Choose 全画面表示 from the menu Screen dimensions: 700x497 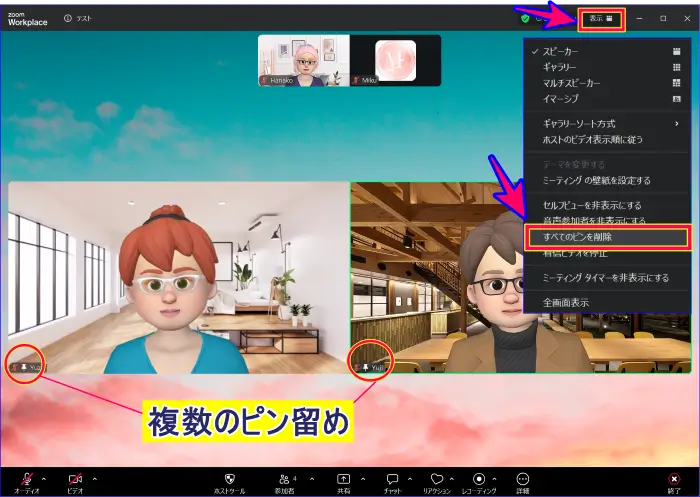[x=565, y=302]
